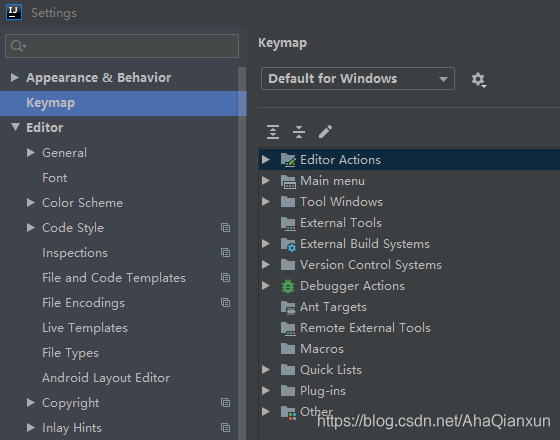The height and width of the screenshot is (440, 560).
Task: Select the Editor Actions row label
Action: pos(340,160)
